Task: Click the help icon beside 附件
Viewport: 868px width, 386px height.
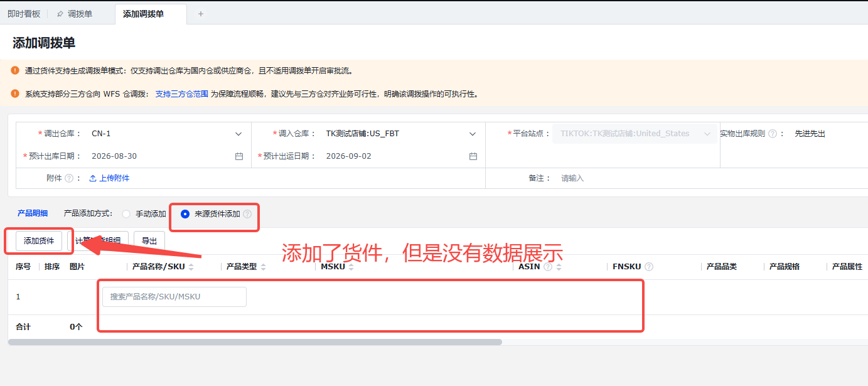Action: [x=69, y=178]
